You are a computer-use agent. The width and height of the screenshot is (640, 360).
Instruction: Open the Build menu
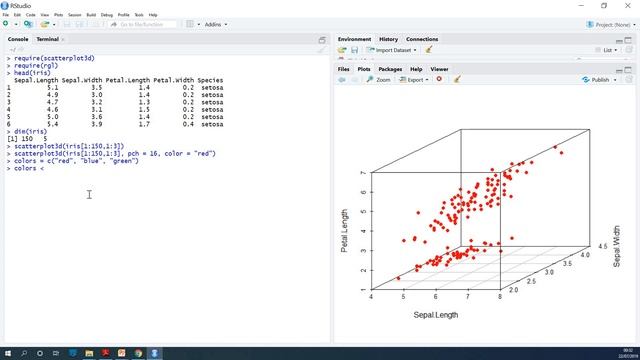click(x=91, y=15)
